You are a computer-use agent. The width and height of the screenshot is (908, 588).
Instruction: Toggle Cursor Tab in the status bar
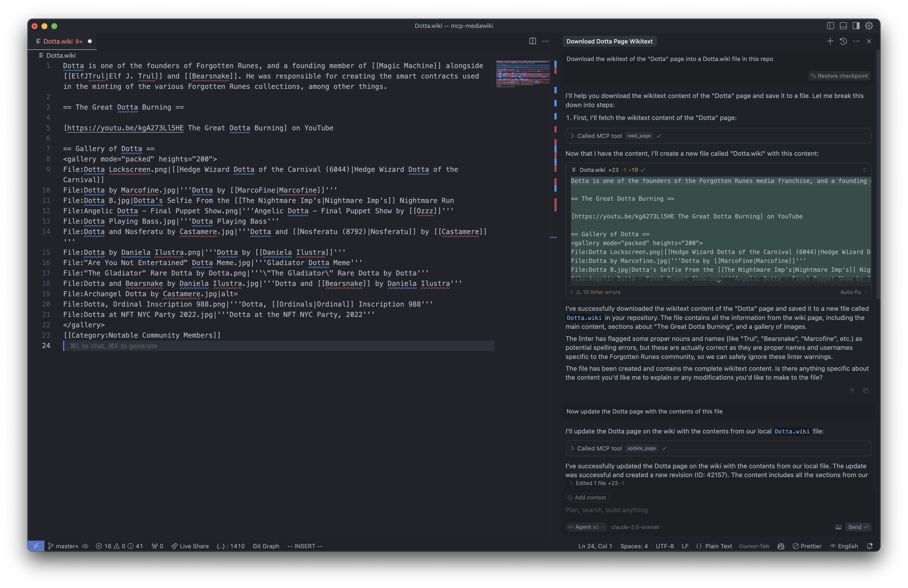755,546
